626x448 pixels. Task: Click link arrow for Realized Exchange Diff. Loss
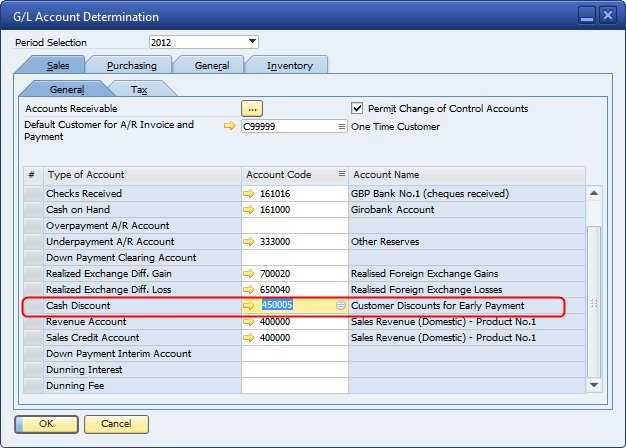click(x=249, y=290)
